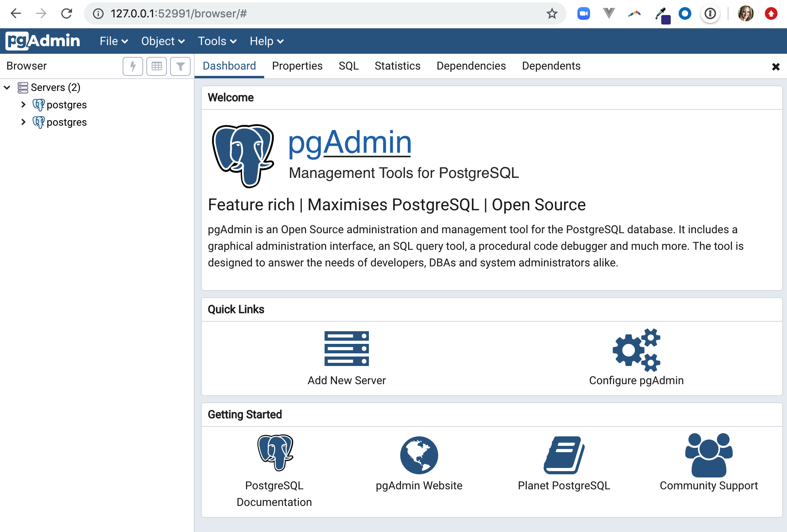The height and width of the screenshot is (532, 787).
Task: Select the first postgres tree label
Action: coord(66,105)
